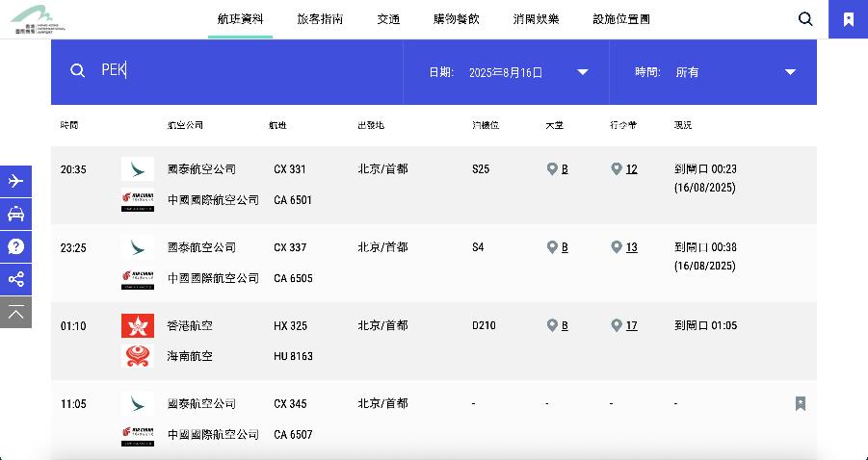
Task: Click the airplane flight icon in left sidebar
Action: point(15,181)
